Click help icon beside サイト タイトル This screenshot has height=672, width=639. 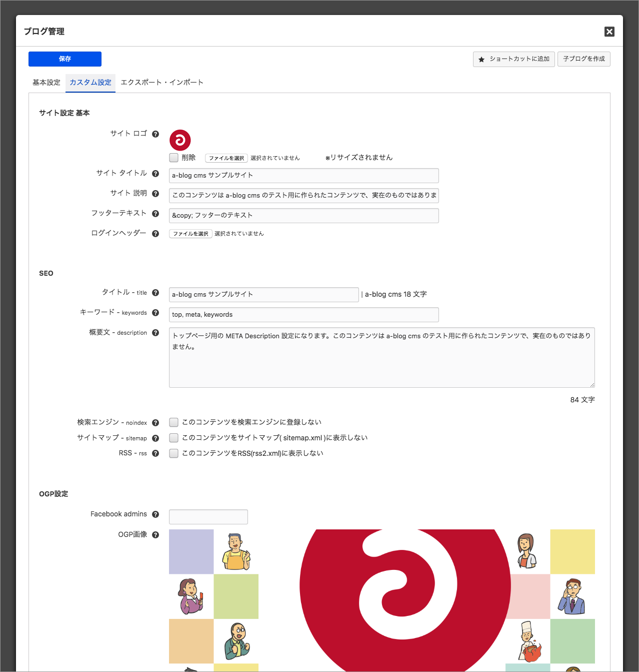click(155, 174)
